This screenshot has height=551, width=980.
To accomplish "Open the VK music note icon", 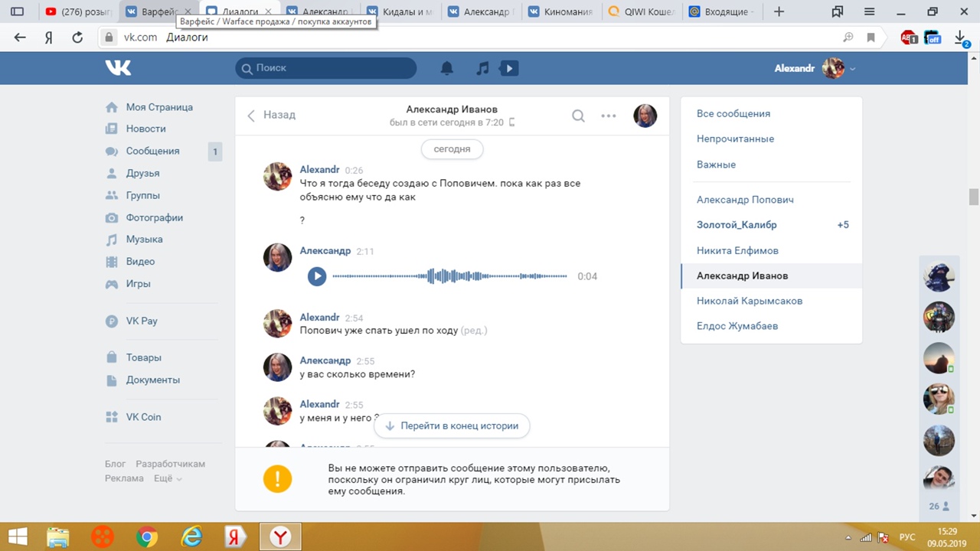I will [482, 68].
